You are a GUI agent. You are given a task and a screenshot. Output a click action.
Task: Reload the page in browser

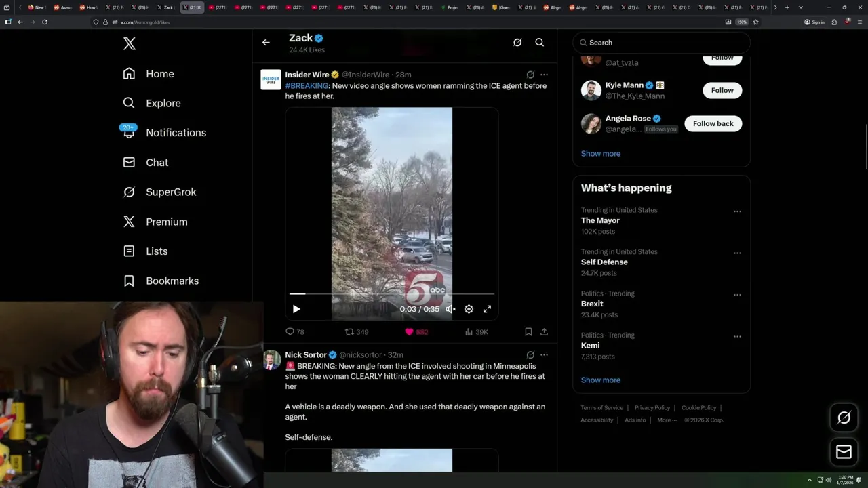(45, 22)
